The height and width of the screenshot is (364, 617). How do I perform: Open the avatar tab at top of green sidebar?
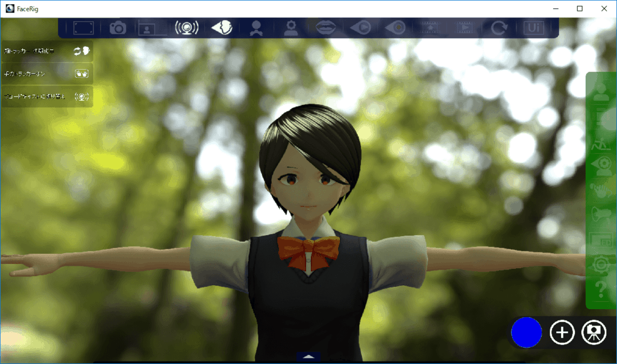pos(601,92)
